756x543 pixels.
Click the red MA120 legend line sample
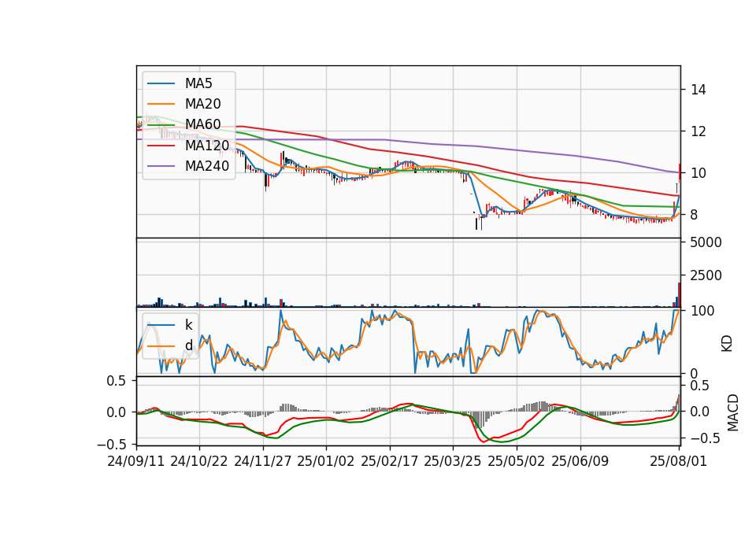click(x=161, y=145)
